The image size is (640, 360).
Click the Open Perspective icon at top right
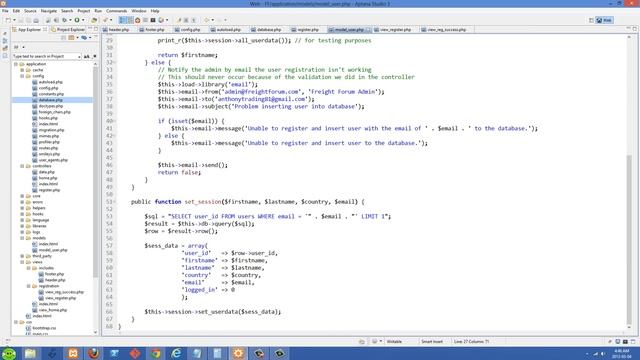pyautogui.click(x=591, y=20)
